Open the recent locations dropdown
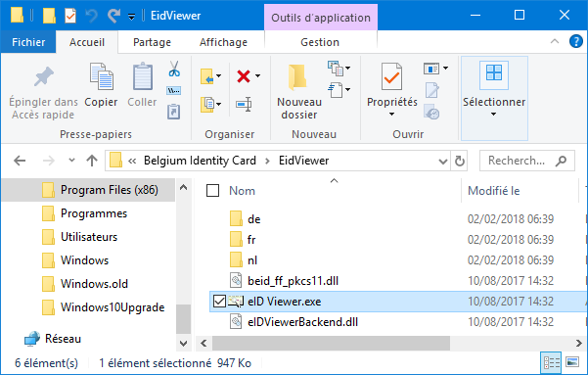Image resolution: width=588 pixels, height=375 pixels. (x=71, y=161)
